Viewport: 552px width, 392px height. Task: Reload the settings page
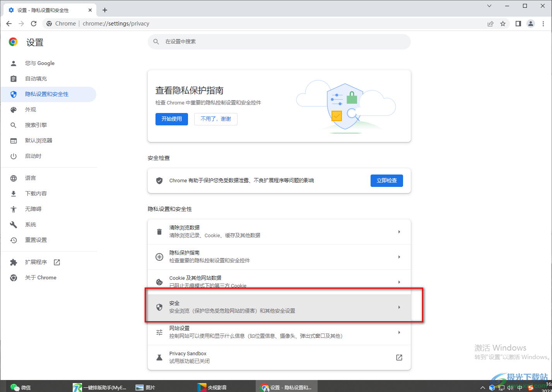pyautogui.click(x=34, y=24)
